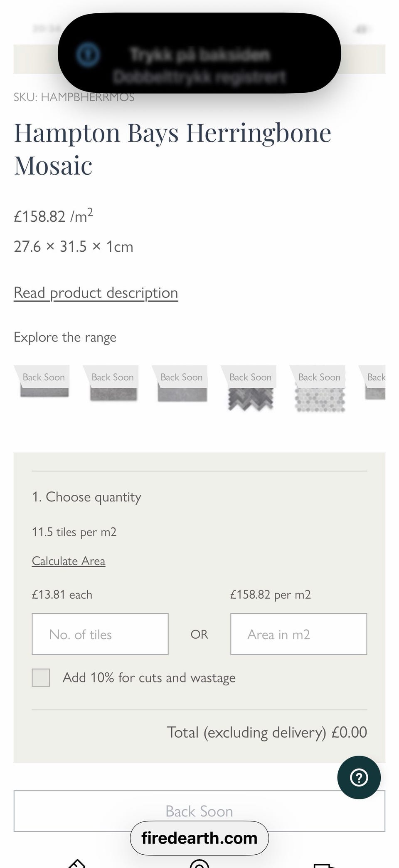Click the Calculate Area link

pyautogui.click(x=69, y=561)
